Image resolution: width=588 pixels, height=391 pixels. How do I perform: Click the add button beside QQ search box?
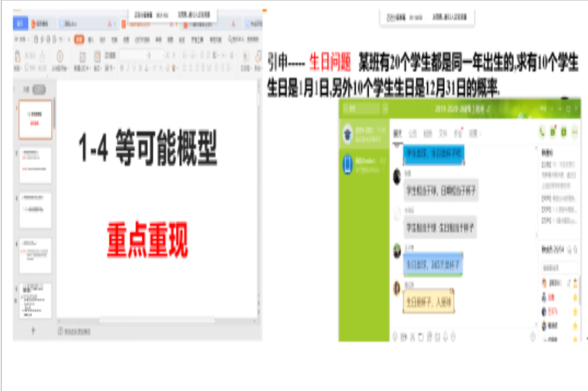click(x=385, y=109)
